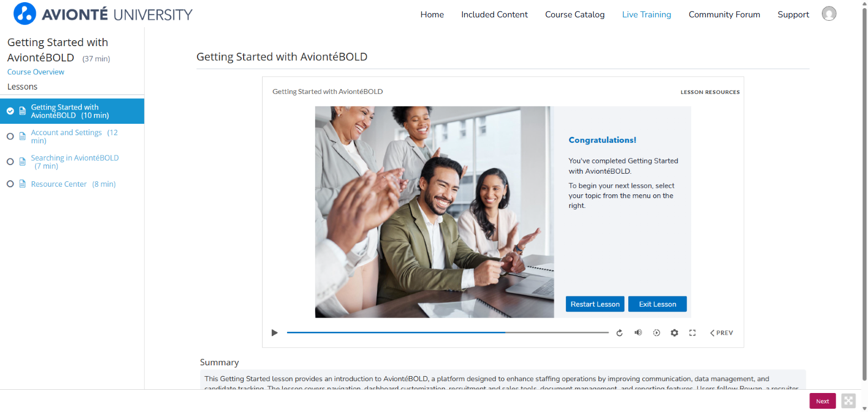The width and height of the screenshot is (868, 412).
Task: Click Exit Lesson button
Action: [x=658, y=304]
